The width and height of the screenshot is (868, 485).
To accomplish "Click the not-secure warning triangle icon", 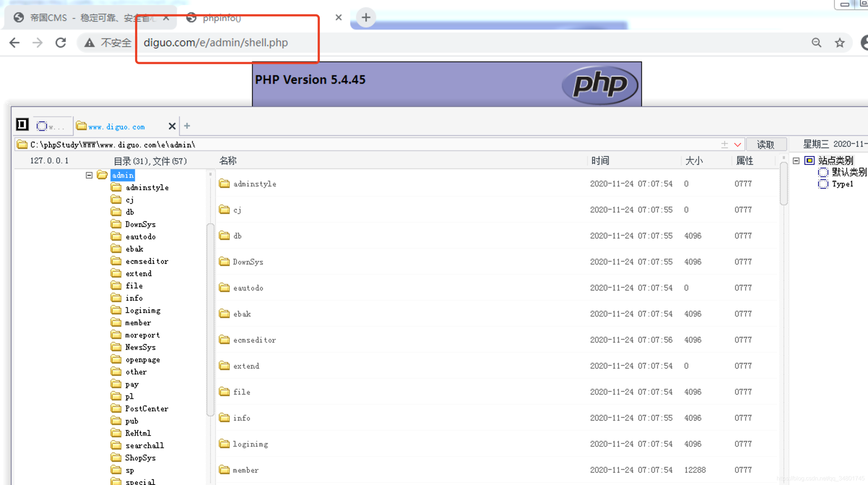I will [89, 43].
